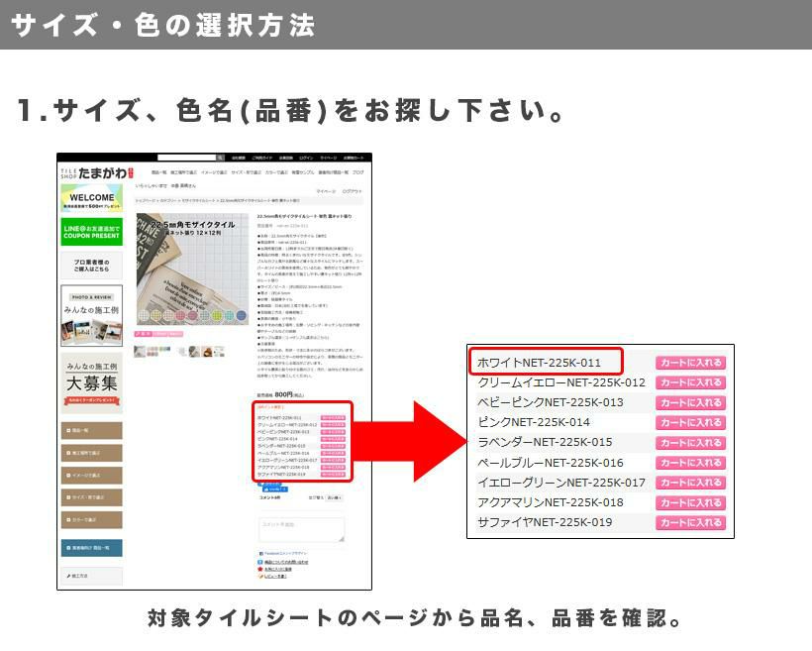Open the green LINE coupon present banner
Screen dimensions: 812x651
pos(91,232)
